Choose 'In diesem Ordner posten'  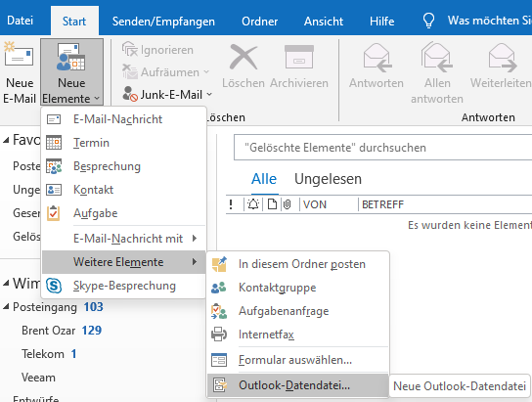point(298,264)
